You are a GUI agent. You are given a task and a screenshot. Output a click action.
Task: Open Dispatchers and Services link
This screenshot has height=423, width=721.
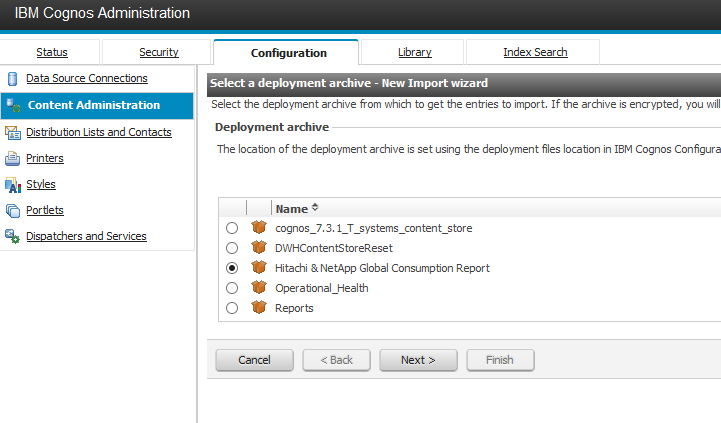coord(86,236)
